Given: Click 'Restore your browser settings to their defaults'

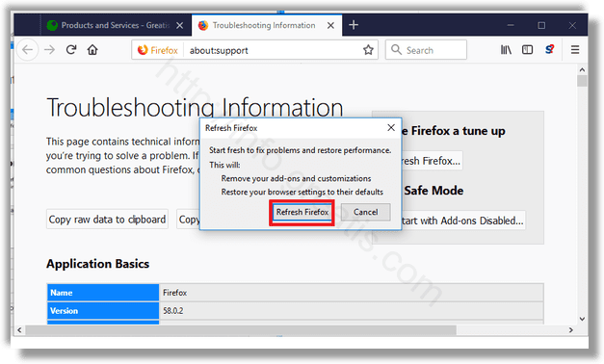Looking at the screenshot, I should (x=302, y=193).
